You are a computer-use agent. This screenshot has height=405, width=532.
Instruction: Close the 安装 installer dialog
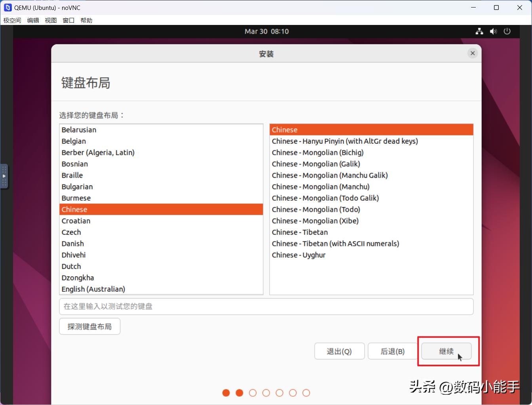coord(473,53)
